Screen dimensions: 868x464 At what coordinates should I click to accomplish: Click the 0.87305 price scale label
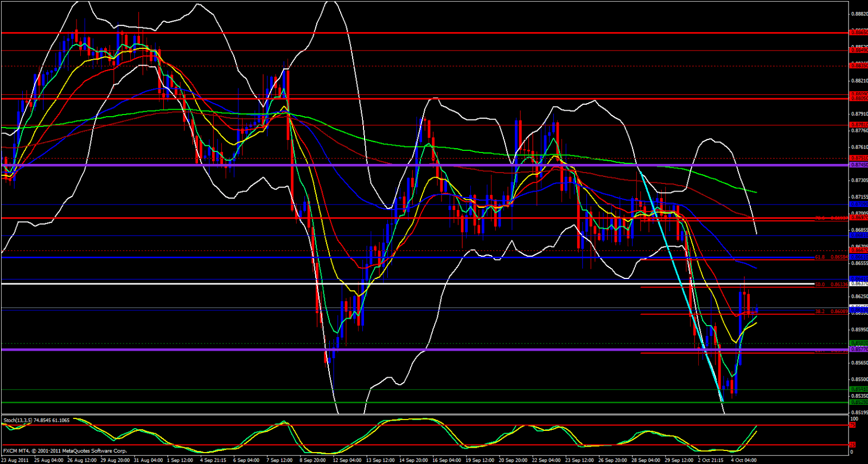coord(859,180)
